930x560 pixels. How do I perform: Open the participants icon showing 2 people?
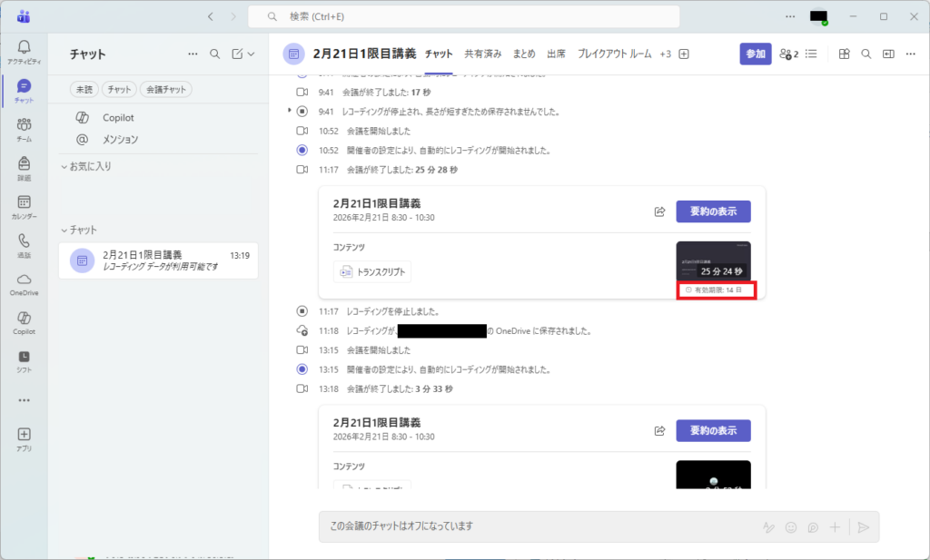coord(788,54)
